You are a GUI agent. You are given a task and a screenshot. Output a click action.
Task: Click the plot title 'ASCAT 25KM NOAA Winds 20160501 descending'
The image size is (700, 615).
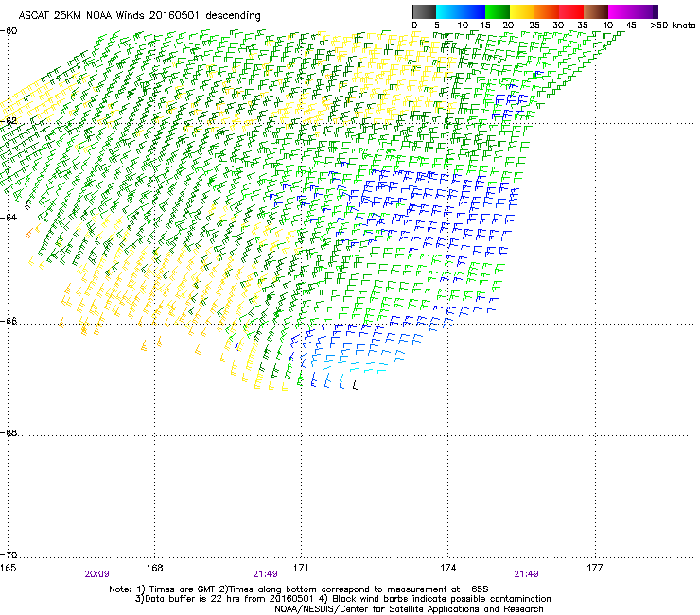[140, 15]
